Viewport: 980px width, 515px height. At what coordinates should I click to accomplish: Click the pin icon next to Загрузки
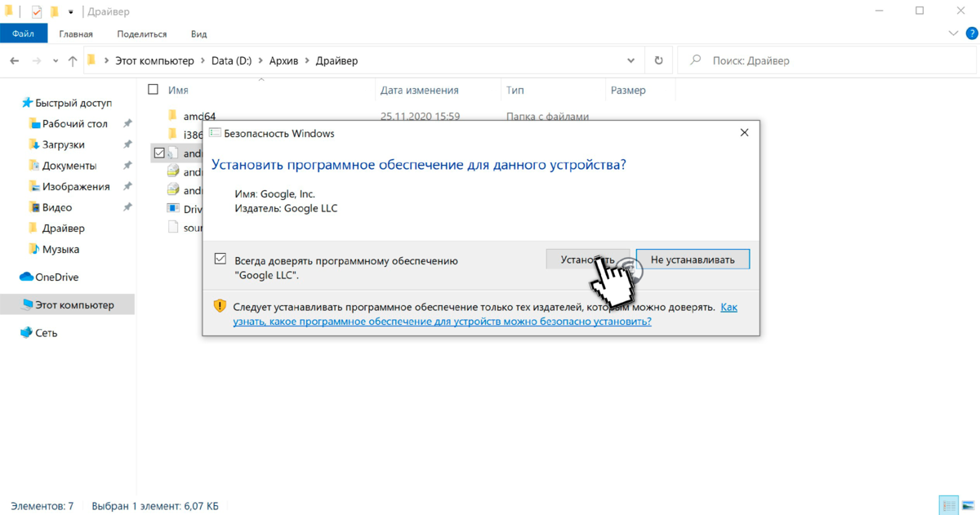(127, 144)
